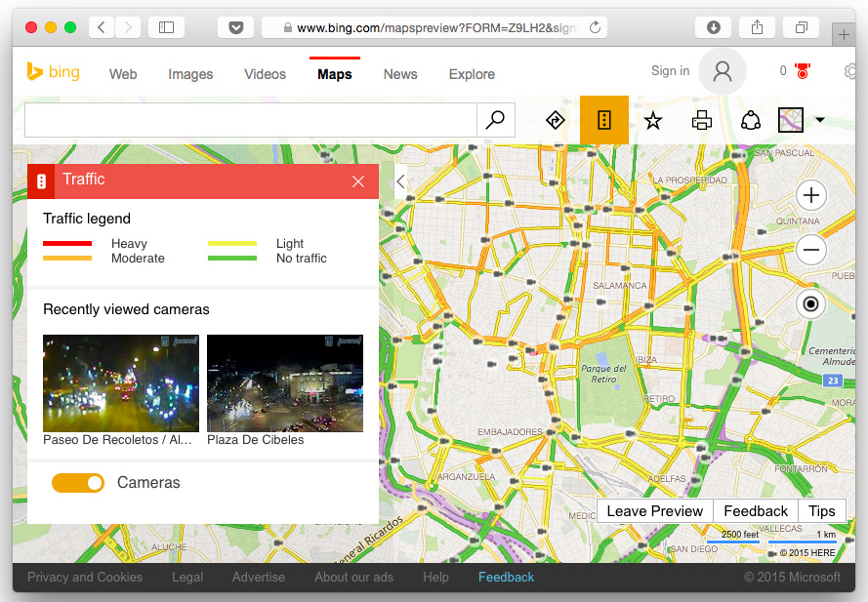868x602 pixels.
Task: Click the Heavy traffic red swatch
Action: coord(67,244)
